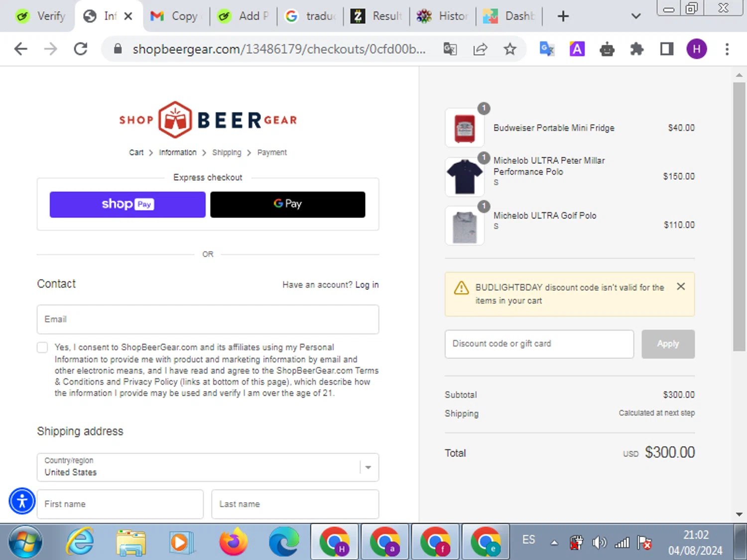This screenshot has width=747, height=560.
Task: Click the page scrollbar down arrow
Action: [739, 514]
